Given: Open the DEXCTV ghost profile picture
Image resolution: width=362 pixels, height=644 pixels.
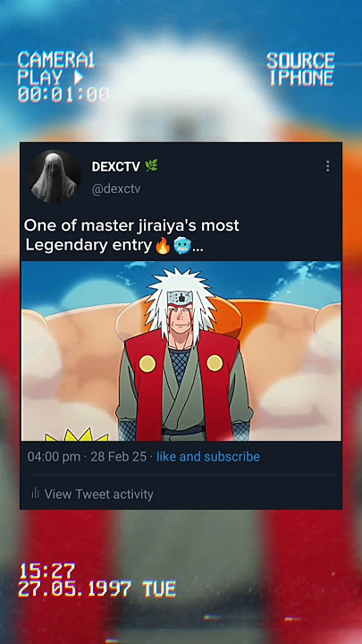Looking at the screenshot, I should [x=55, y=176].
